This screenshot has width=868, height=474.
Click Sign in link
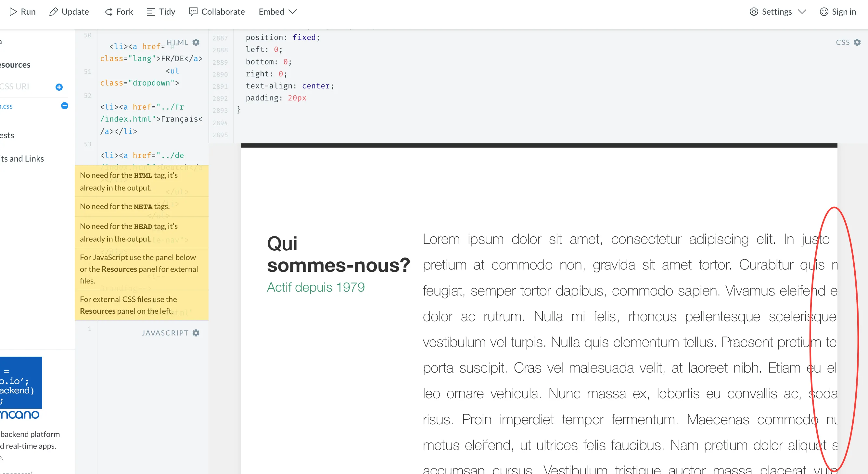tap(838, 12)
